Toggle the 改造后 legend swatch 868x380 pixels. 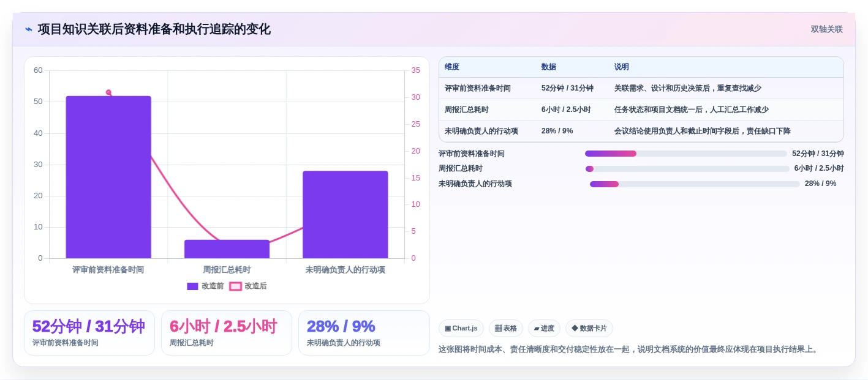coord(235,286)
